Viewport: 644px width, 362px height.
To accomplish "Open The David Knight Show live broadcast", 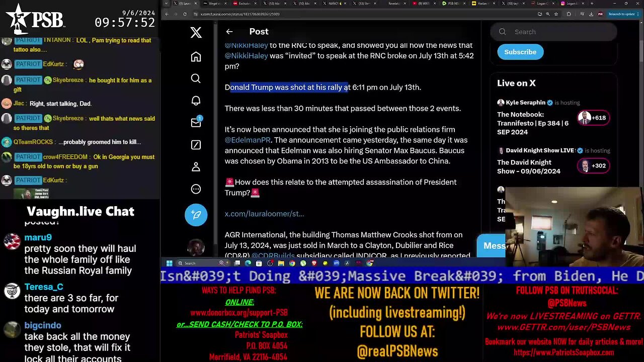I will coord(528,166).
